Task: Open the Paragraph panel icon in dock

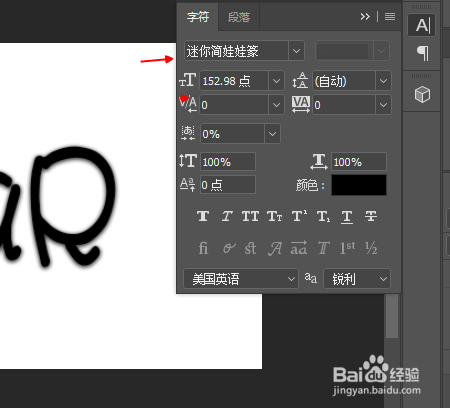Action: pos(422,53)
